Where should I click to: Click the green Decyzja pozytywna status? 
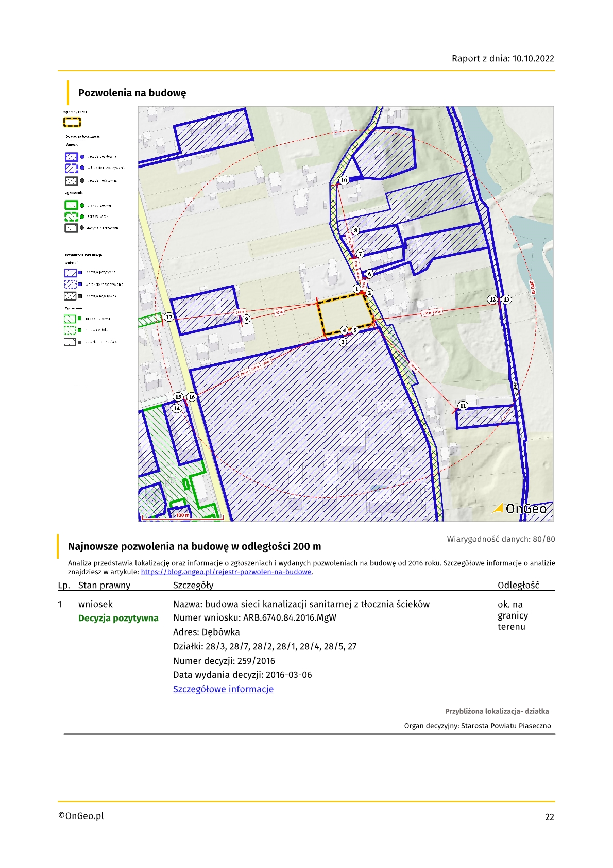click(x=118, y=618)
